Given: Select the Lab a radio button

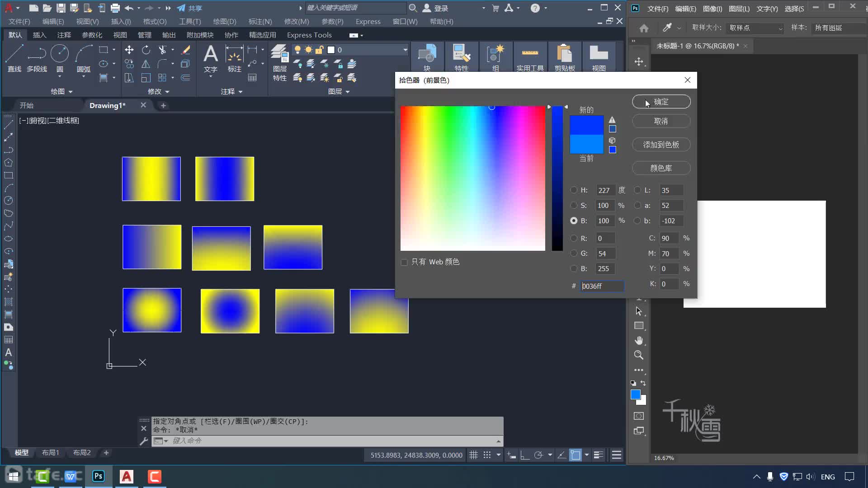Looking at the screenshot, I should click(x=637, y=205).
